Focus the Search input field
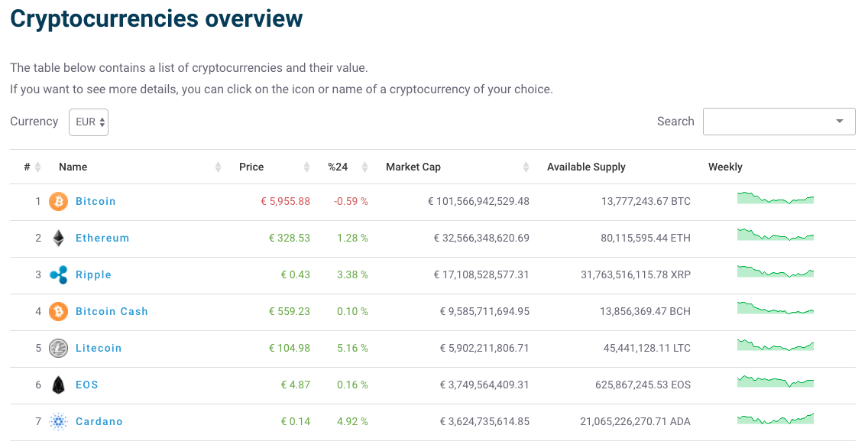868x448 pixels. tap(779, 122)
